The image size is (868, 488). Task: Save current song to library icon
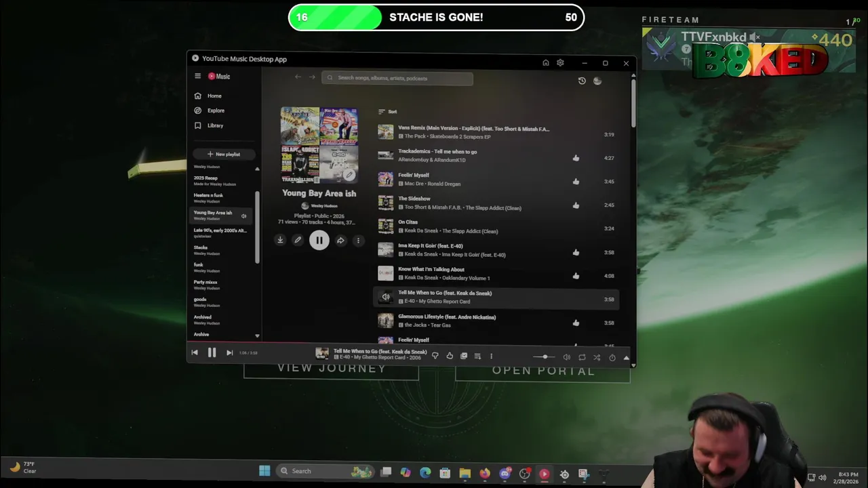coord(464,356)
